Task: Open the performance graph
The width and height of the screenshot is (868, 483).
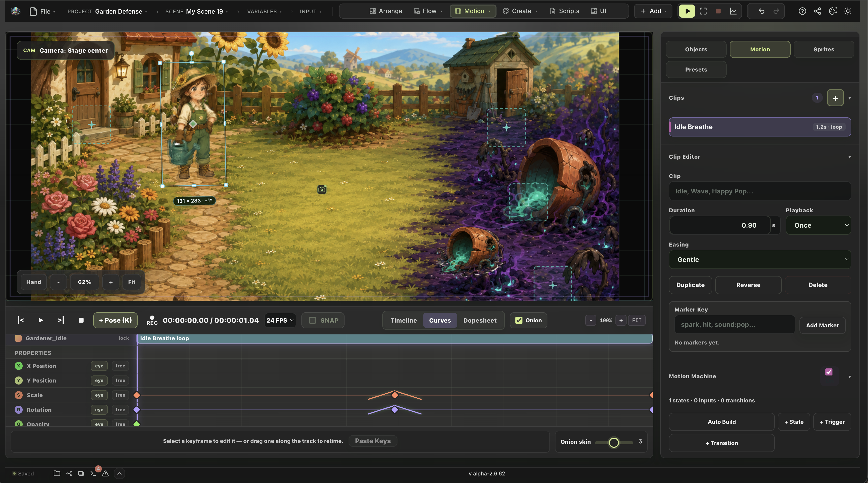Action: 733,11
